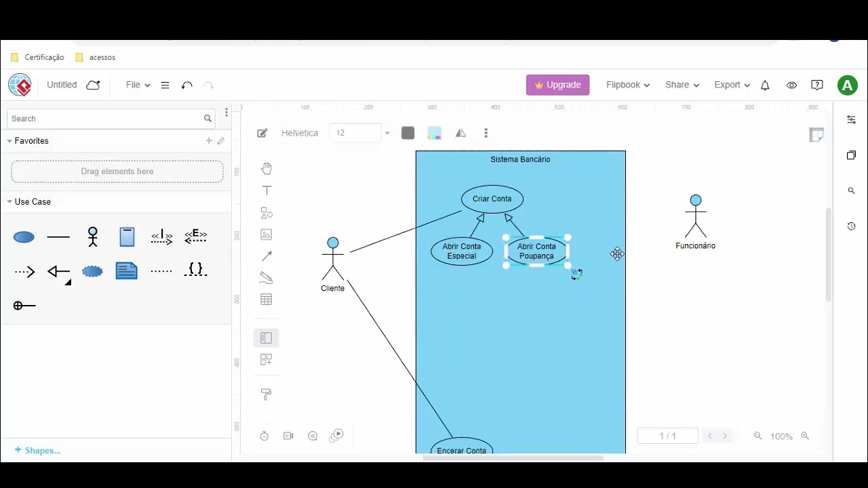Select the Format Painter roller tool
868x488 pixels.
(x=267, y=394)
